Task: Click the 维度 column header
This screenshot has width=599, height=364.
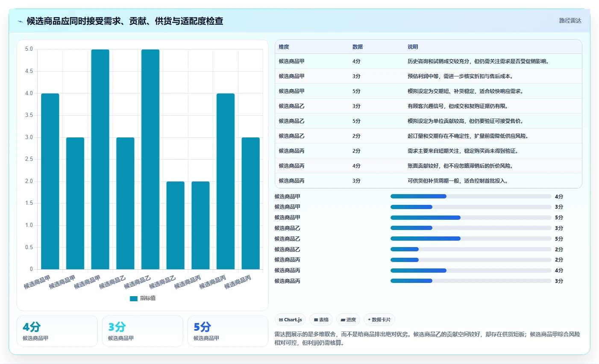Action: coord(284,47)
